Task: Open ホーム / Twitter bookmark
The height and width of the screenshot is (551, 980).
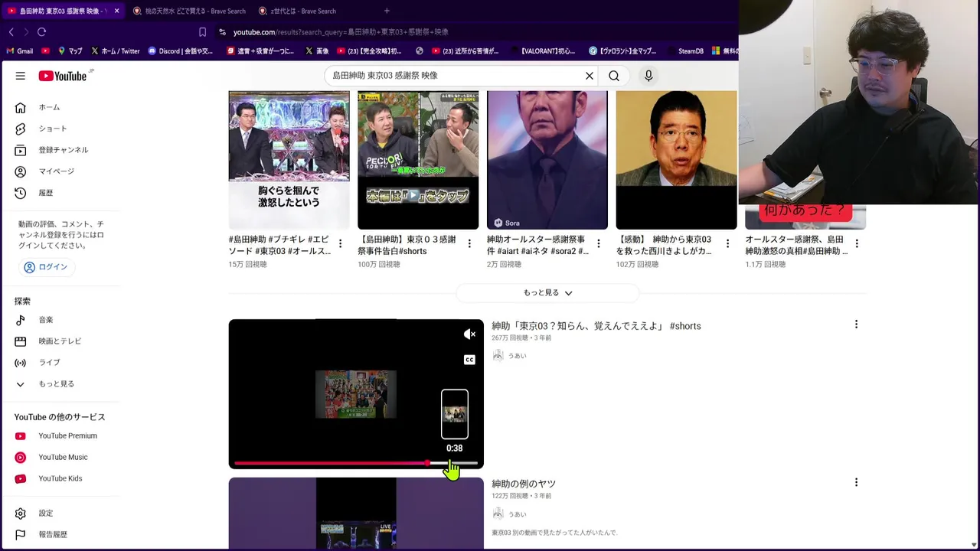Action: (115, 51)
